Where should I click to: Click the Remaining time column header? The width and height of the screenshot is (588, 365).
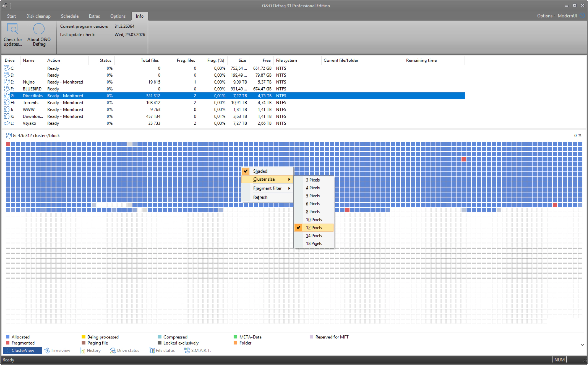pos(434,60)
